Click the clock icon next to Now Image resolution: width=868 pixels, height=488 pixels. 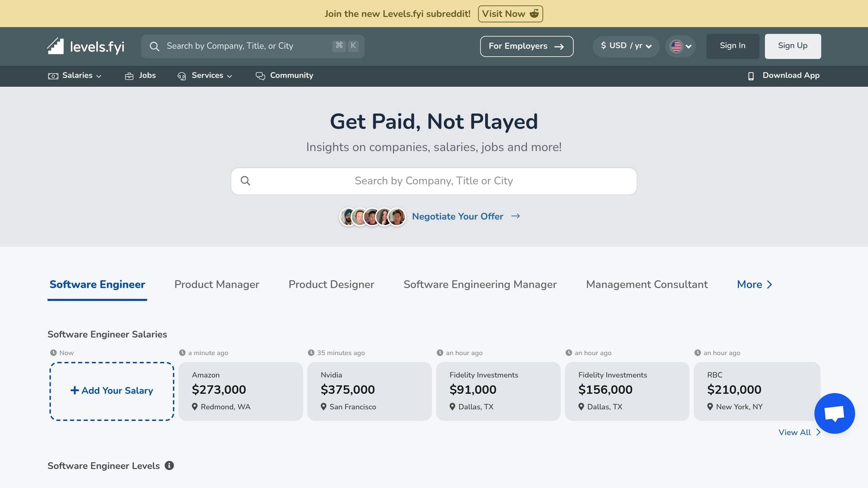point(53,352)
